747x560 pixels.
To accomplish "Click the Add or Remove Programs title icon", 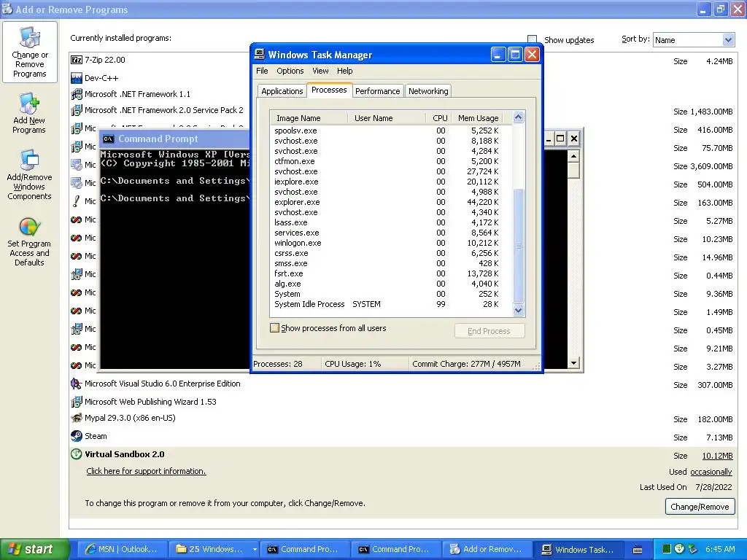I will tap(7, 9).
